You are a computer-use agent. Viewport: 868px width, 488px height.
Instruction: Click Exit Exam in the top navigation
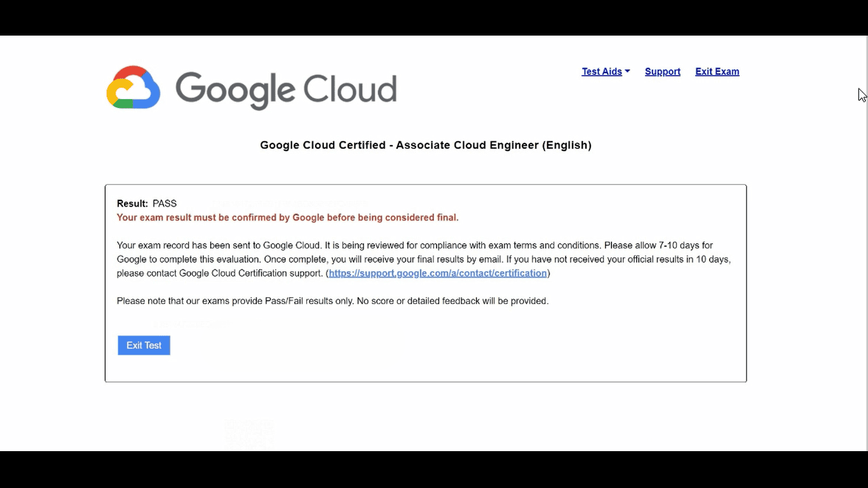[x=717, y=72]
